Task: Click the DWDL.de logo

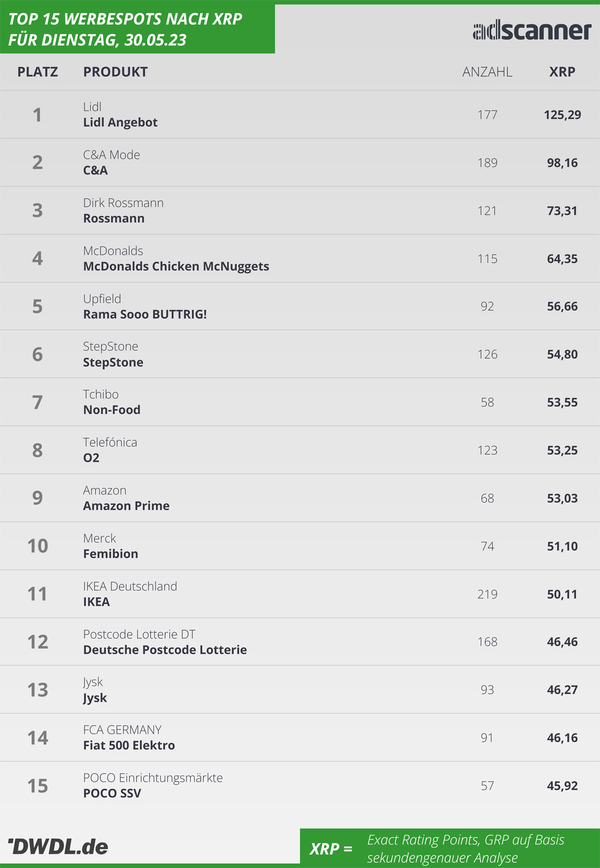Action: point(58,846)
